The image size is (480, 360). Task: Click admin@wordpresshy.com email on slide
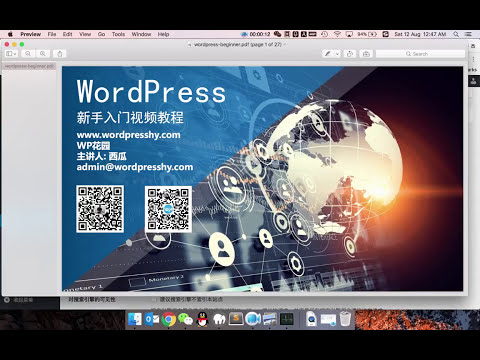[x=135, y=167]
